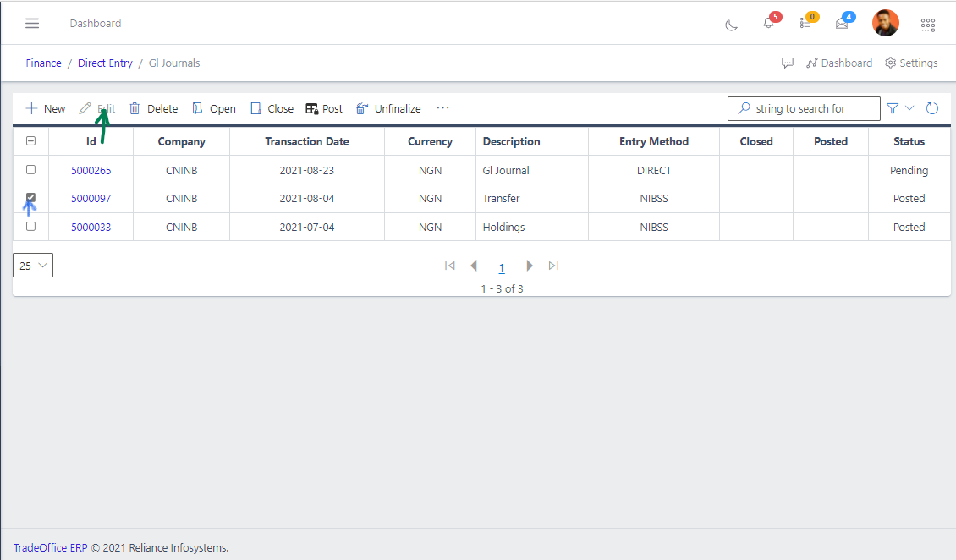
Task: Toggle the select-all header checkbox
Action: coord(31,140)
